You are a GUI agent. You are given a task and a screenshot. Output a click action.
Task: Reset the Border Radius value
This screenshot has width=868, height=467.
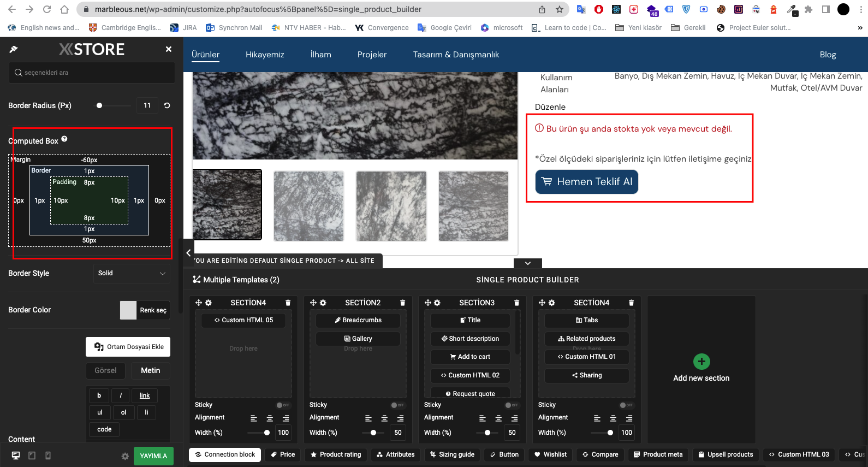(167, 105)
